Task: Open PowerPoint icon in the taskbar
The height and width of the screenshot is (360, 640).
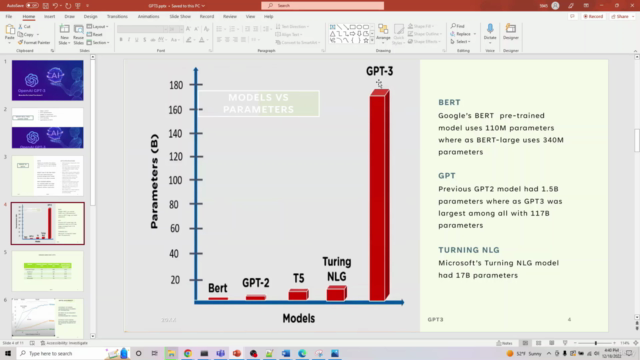Action: tap(237, 353)
